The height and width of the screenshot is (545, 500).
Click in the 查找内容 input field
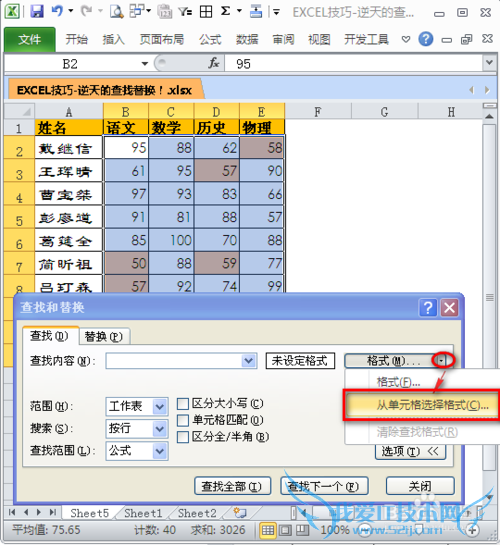[x=174, y=361]
